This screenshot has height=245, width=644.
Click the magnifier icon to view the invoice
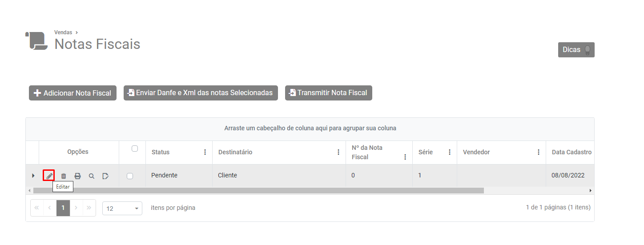click(92, 176)
